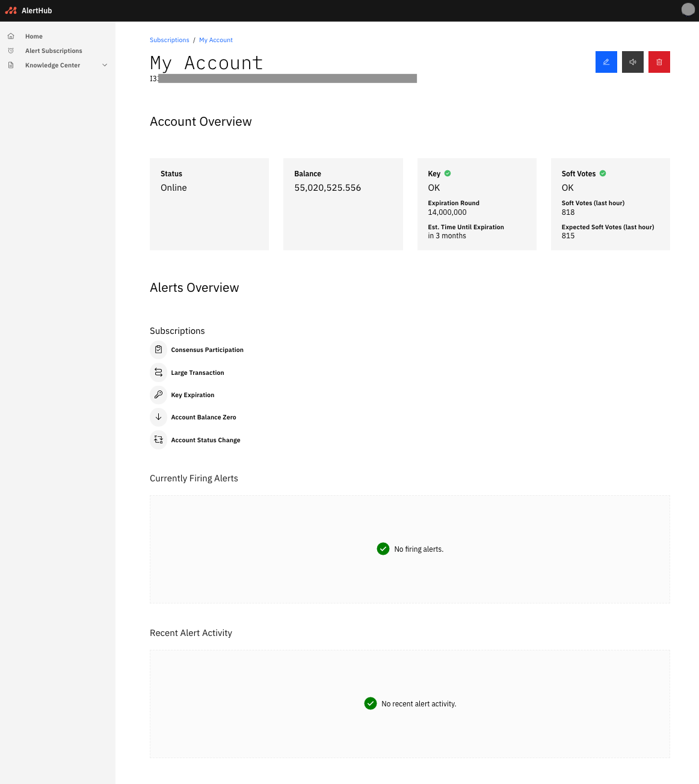Mute notifications using the speaker icon
This screenshot has width=699, height=784.
(632, 62)
